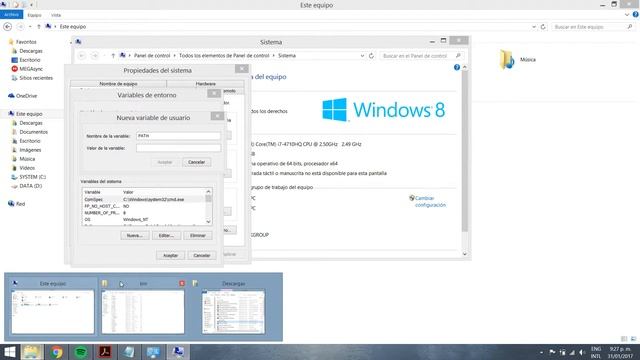Click the Nombre de la variable field

point(178,136)
